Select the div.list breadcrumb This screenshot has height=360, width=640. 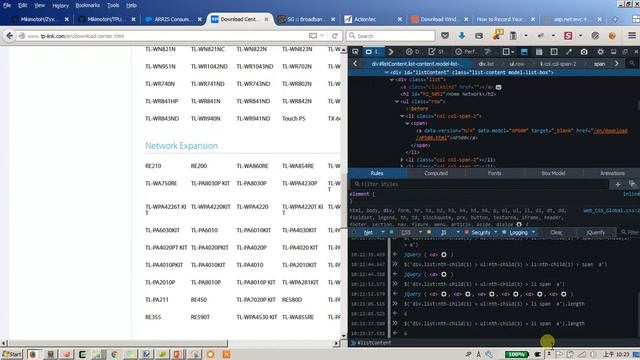coord(486,64)
